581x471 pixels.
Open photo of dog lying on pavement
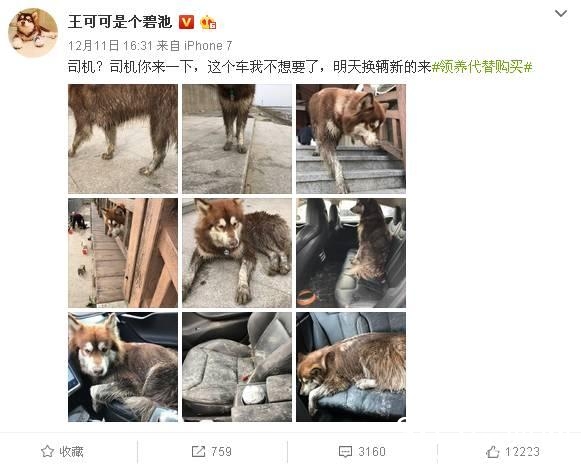pos(237,253)
